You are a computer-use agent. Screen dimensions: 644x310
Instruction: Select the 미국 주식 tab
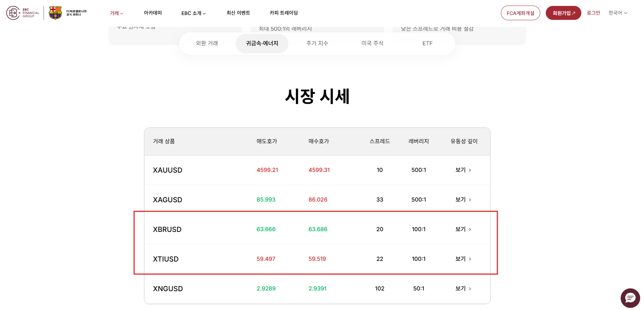(372, 43)
